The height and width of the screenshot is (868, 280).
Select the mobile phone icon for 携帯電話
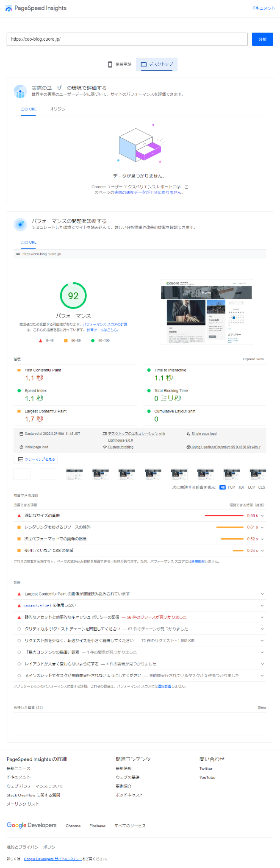(x=110, y=64)
